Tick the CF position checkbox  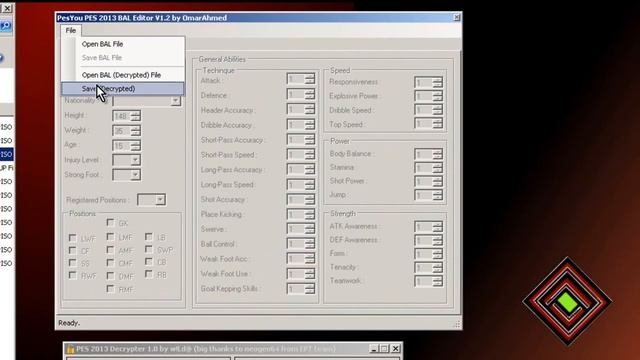click(x=73, y=250)
